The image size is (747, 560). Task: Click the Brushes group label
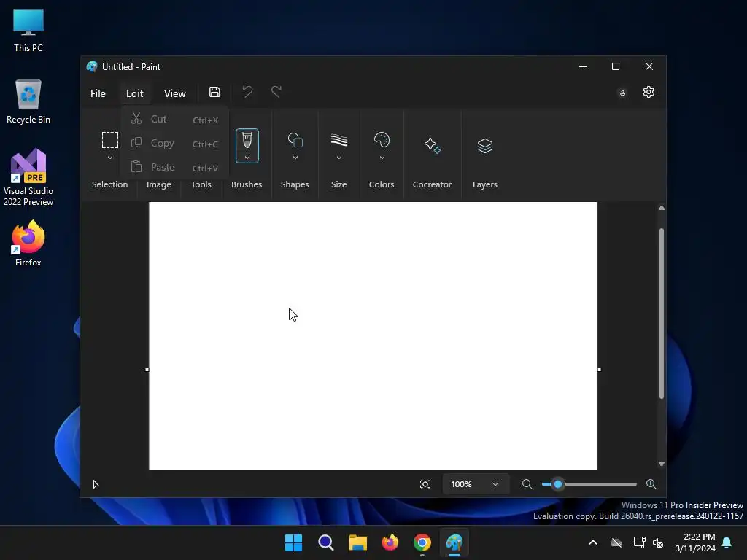(x=247, y=184)
